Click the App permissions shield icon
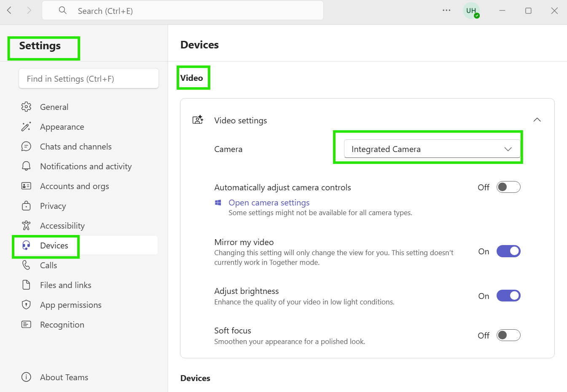 click(26, 305)
